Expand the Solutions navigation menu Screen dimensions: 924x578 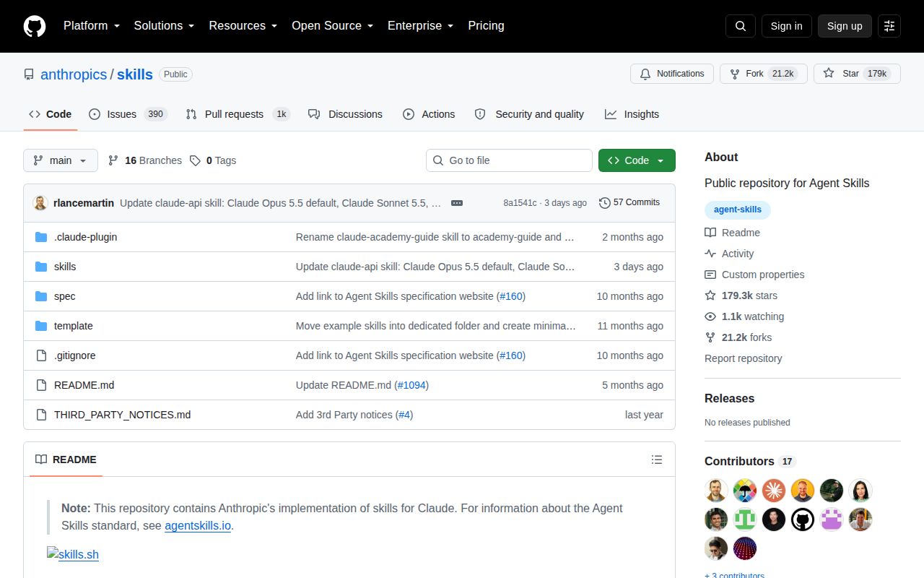pos(165,26)
